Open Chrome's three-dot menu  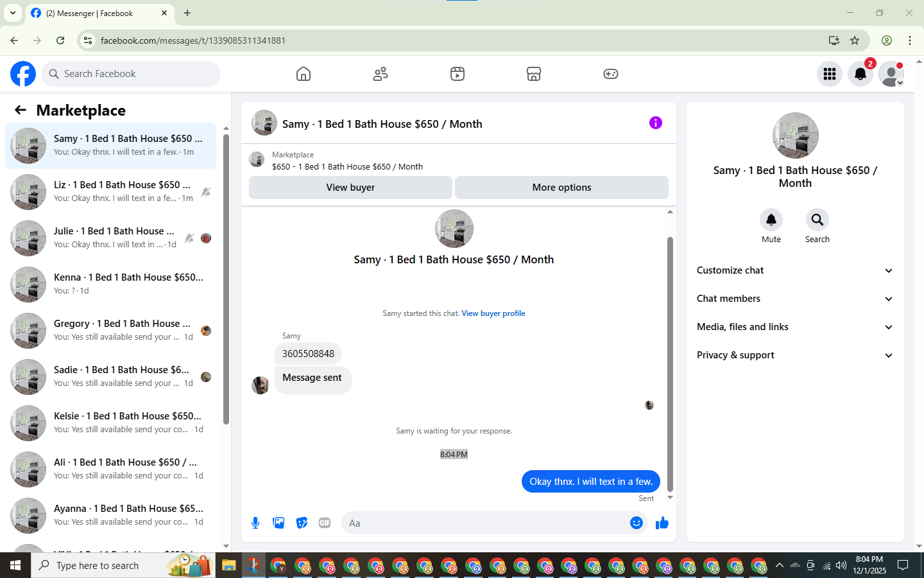[910, 40]
